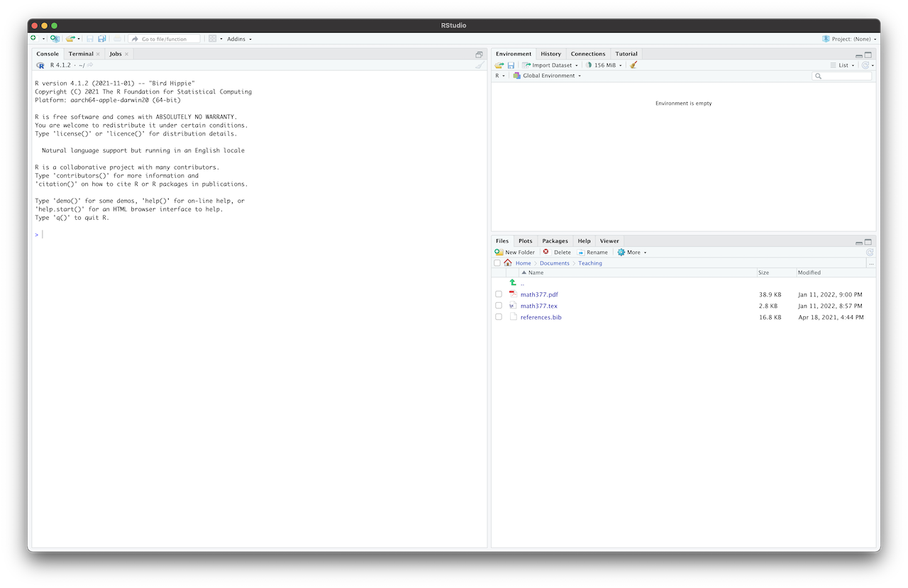This screenshot has height=588, width=908.
Task: Click the Home house icon in breadcrumb
Action: 508,263
